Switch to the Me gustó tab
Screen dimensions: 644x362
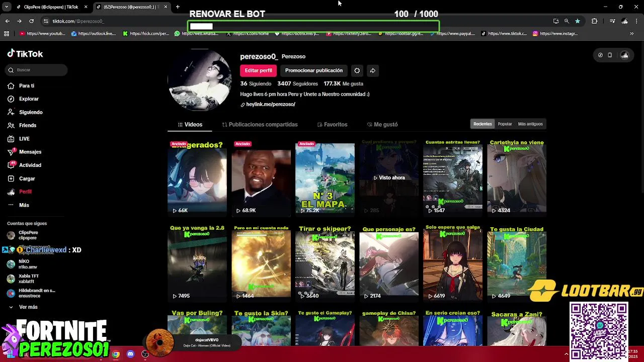coord(382,125)
